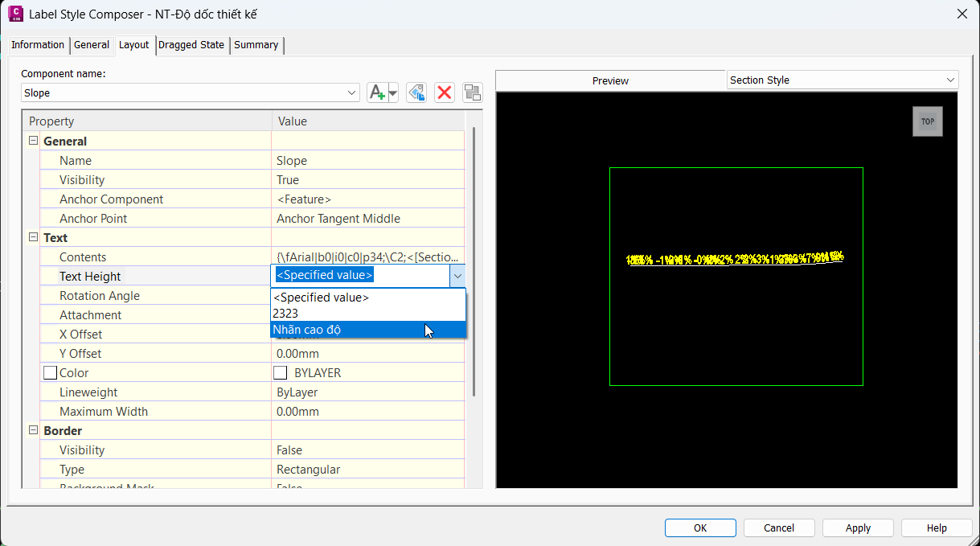
Task: Select the Text Height property label
Action: [90, 277]
